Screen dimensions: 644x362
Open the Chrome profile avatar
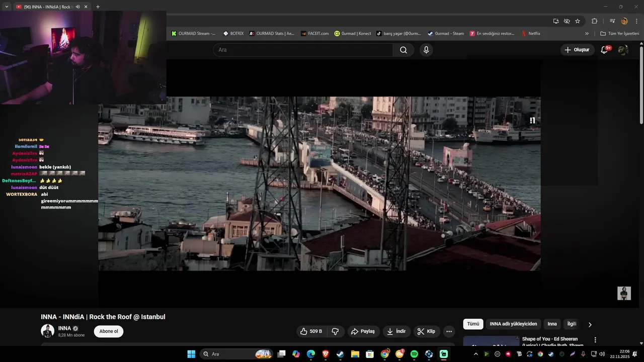pyautogui.click(x=624, y=21)
